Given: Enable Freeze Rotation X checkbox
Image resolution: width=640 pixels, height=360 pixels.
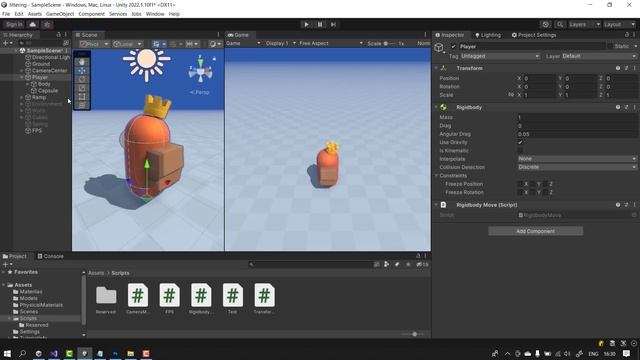Looking at the screenshot, I should click(520, 192).
